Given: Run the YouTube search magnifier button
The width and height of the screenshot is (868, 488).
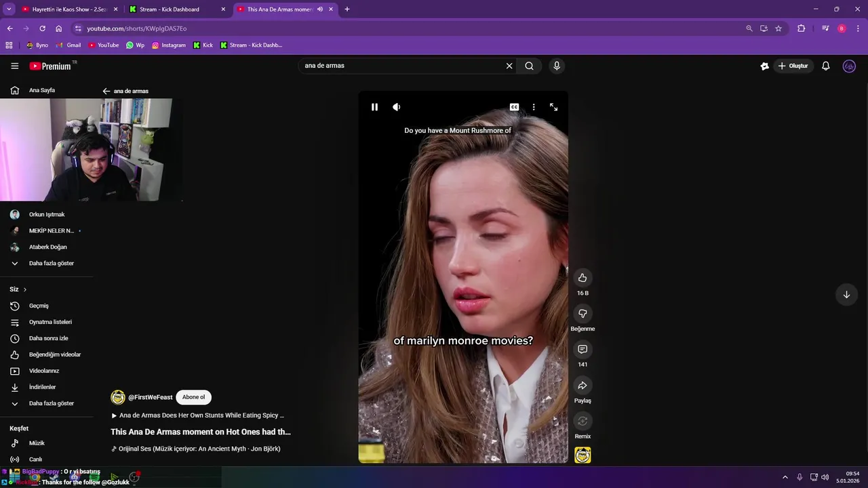Looking at the screenshot, I should 529,66.
